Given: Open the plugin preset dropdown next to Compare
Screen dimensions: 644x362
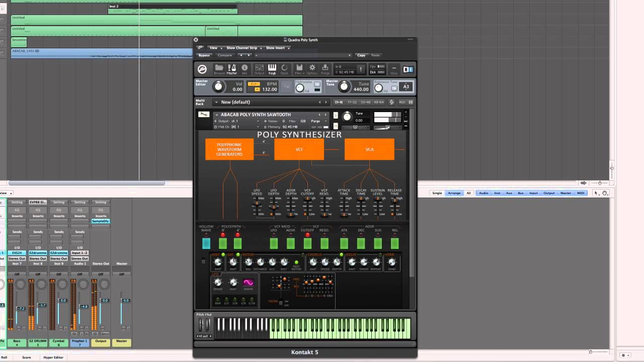Looking at the screenshot, I should [x=303, y=55].
